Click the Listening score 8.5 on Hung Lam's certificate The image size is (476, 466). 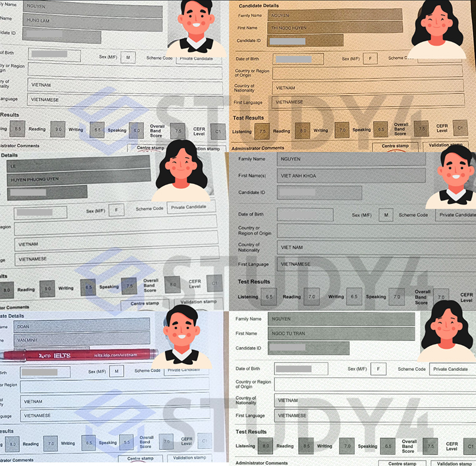[x=18, y=129]
